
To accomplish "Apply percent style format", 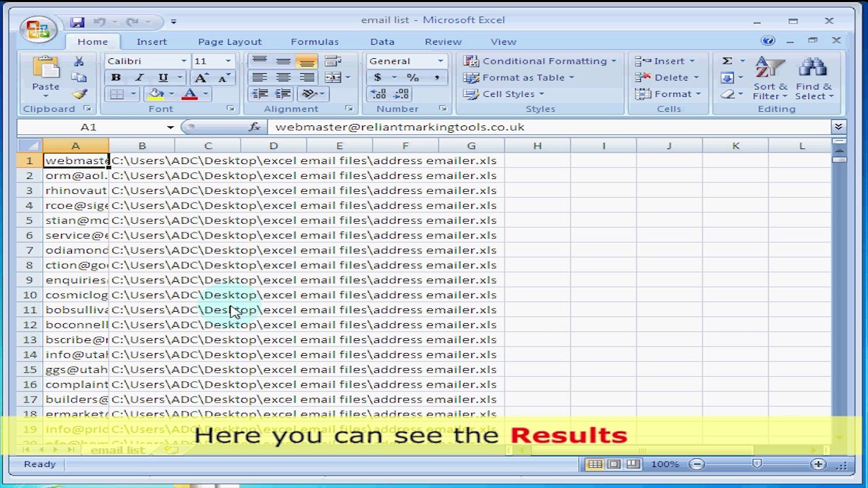I will [x=412, y=78].
